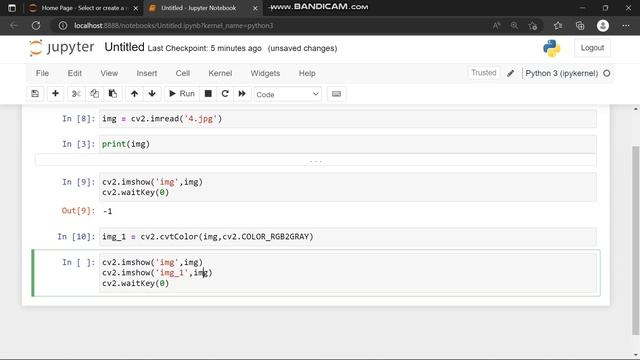Rename notebook by clicking Untitled title
Image resolution: width=640 pixels, height=360 pixels.
pos(124,47)
